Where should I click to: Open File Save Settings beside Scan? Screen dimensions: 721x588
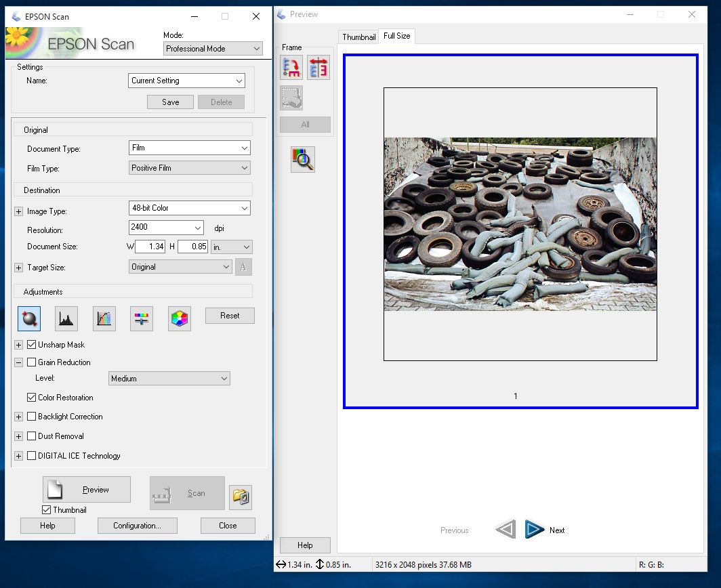[241, 496]
